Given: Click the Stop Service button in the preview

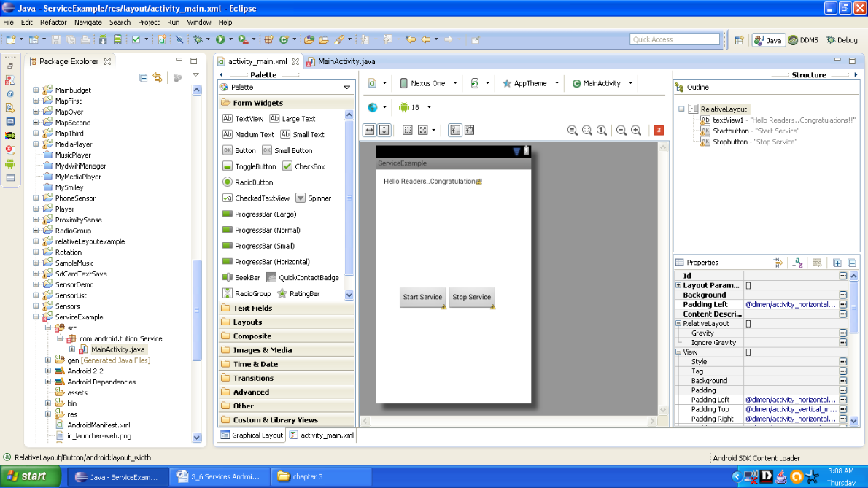Looking at the screenshot, I should [471, 297].
